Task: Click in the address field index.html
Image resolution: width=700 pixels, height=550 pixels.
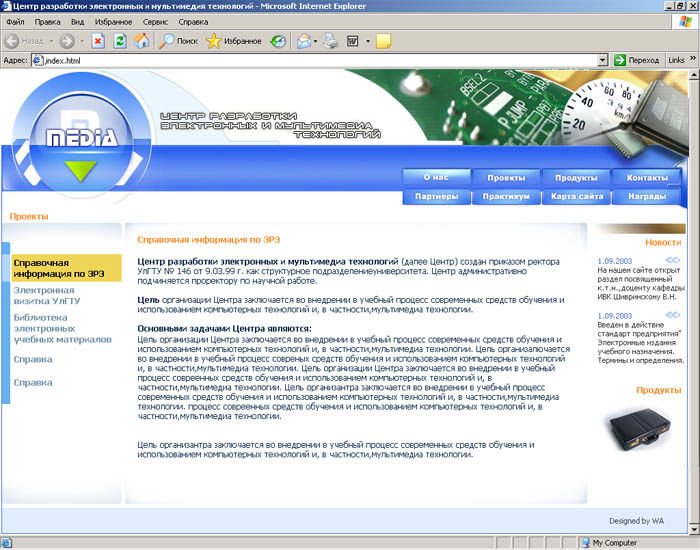Action: point(319,60)
